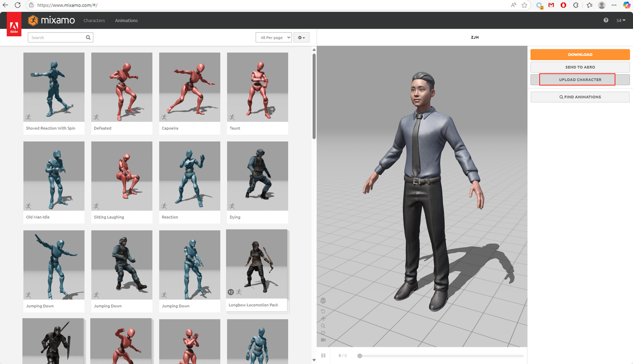Image resolution: width=633 pixels, height=364 pixels.
Task: Open the account menu labeled 54
Action: coord(621,21)
